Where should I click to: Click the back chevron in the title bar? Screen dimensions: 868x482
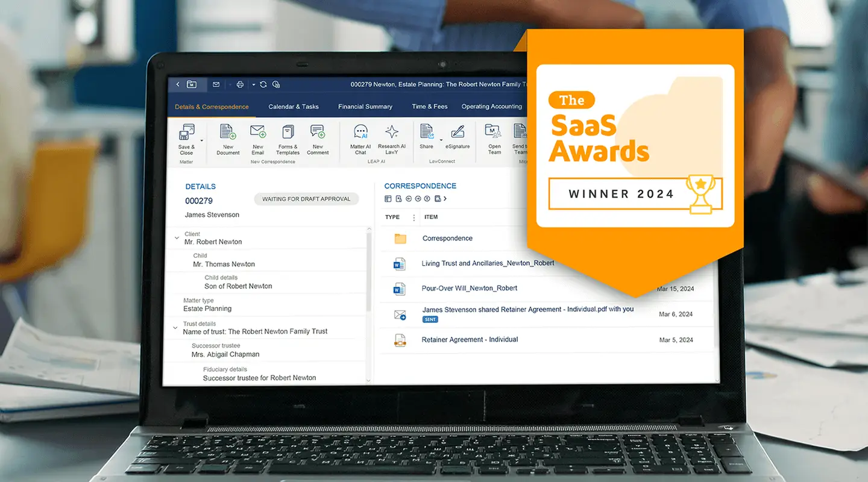[178, 84]
